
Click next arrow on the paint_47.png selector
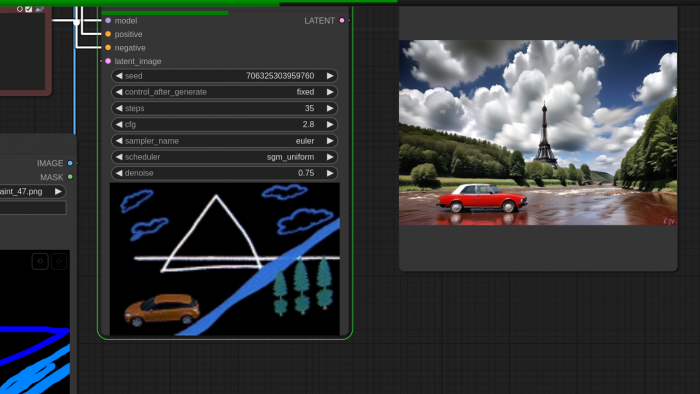pos(58,191)
